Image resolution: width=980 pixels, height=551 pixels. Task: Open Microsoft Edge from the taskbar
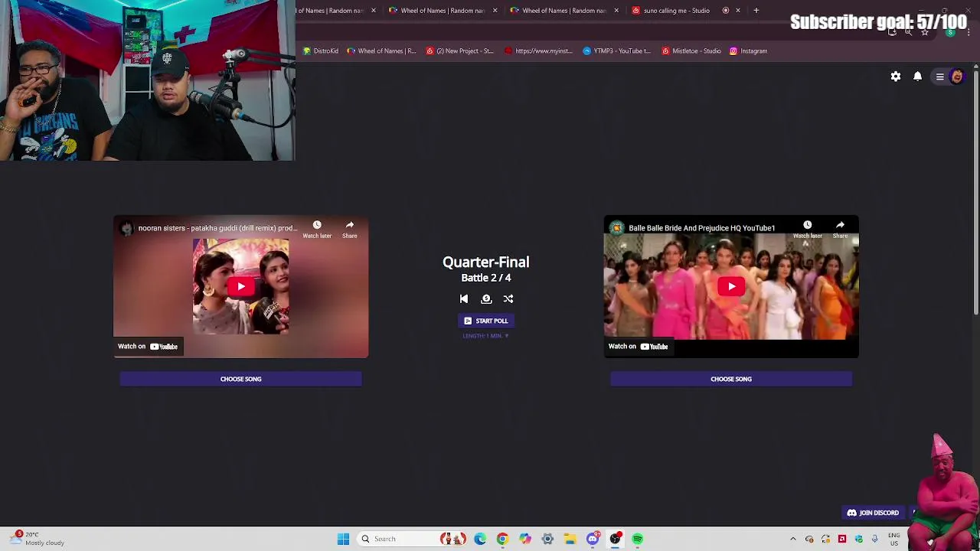tap(480, 539)
